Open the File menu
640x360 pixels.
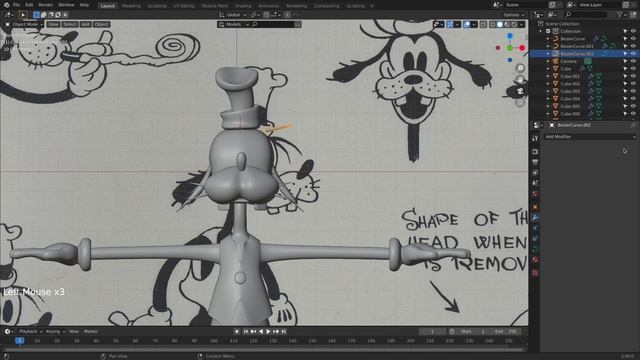pyautogui.click(x=16, y=5)
